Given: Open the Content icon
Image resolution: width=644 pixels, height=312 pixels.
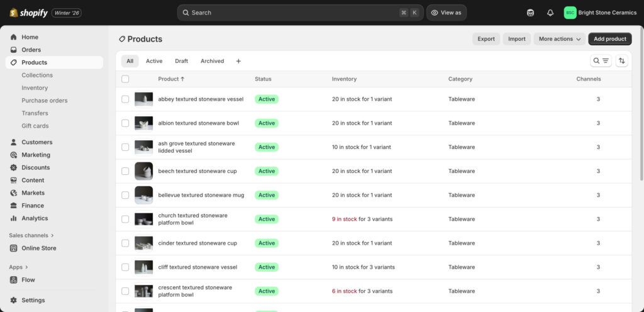Looking at the screenshot, I should click(14, 181).
